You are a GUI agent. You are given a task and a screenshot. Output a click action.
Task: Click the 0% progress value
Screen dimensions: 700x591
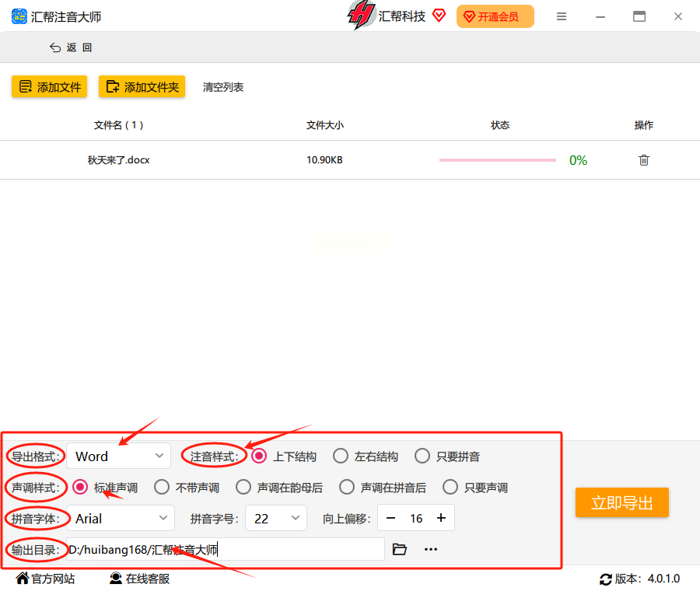[x=578, y=160]
